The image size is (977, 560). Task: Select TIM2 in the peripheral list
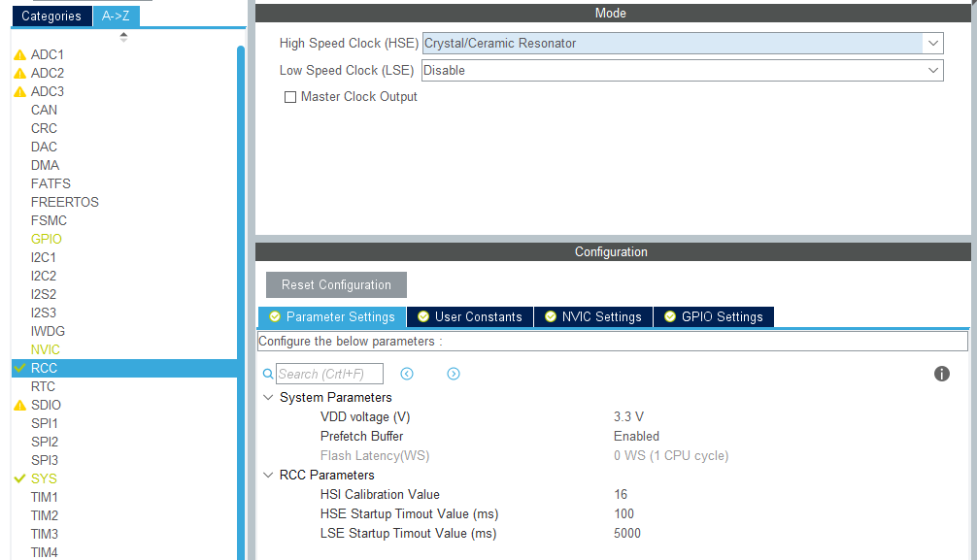pos(45,515)
